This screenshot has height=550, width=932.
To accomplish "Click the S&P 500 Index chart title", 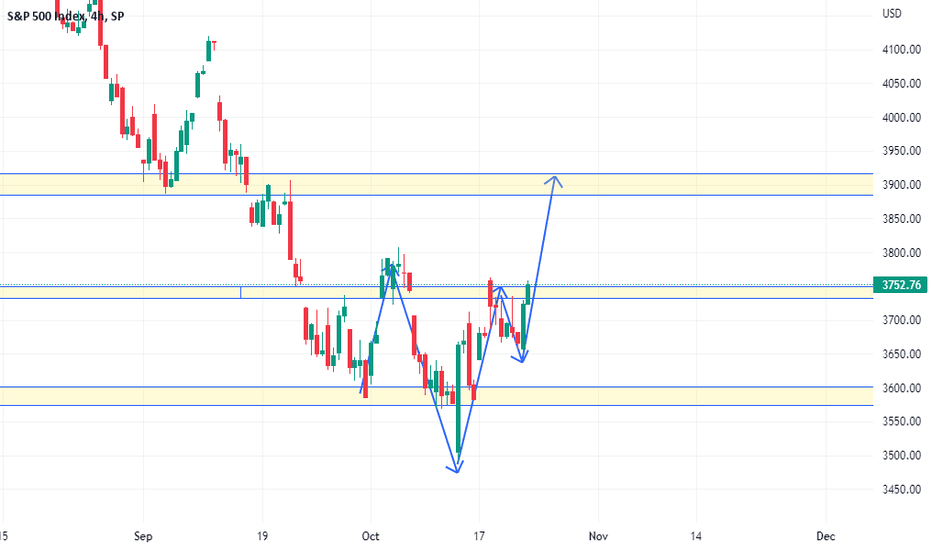I will point(65,16).
